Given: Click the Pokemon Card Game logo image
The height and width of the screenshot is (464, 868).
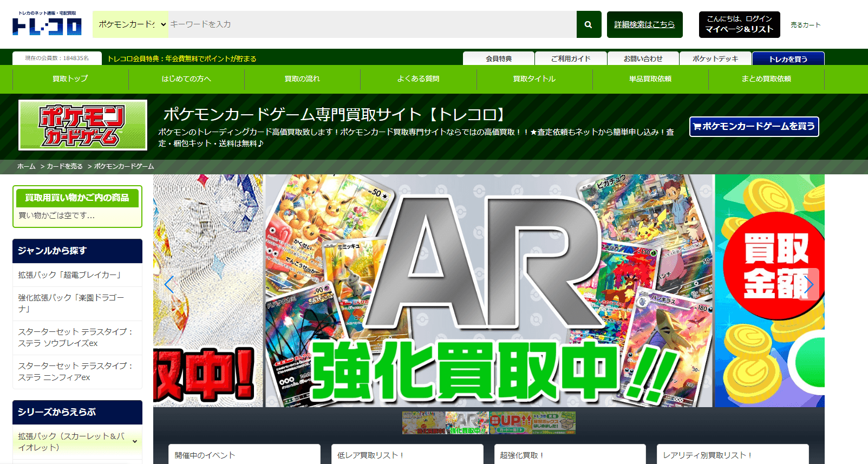Looking at the screenshot, I should click(x=83, y=125).
